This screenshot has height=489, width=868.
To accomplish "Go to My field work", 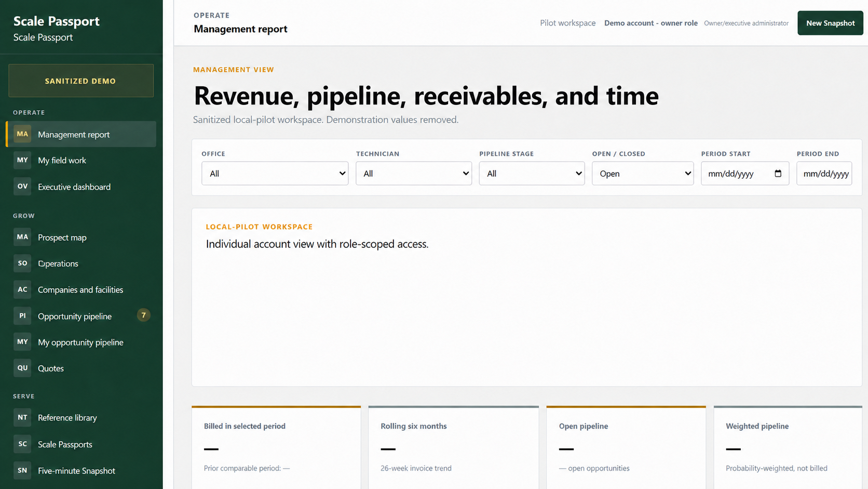I will pos(81,160).
